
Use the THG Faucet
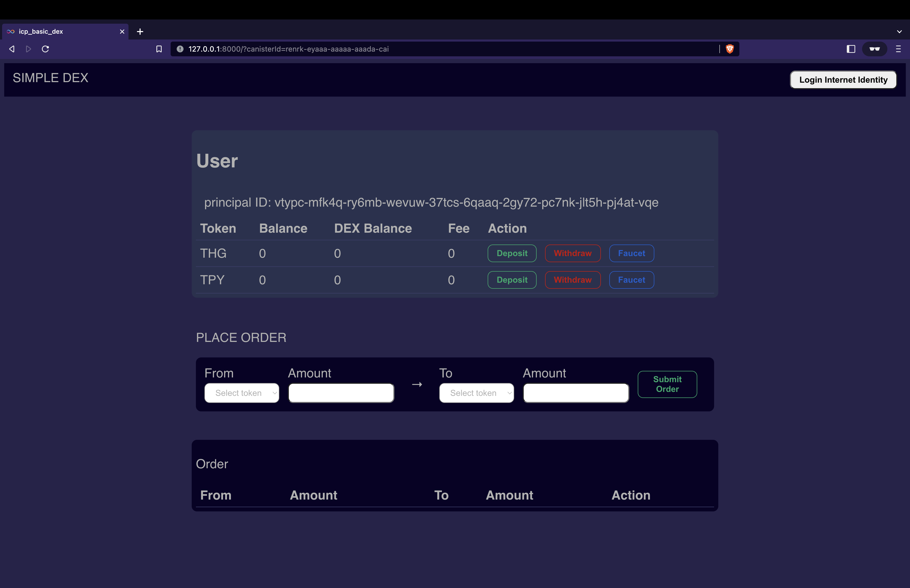coord(631,253)
